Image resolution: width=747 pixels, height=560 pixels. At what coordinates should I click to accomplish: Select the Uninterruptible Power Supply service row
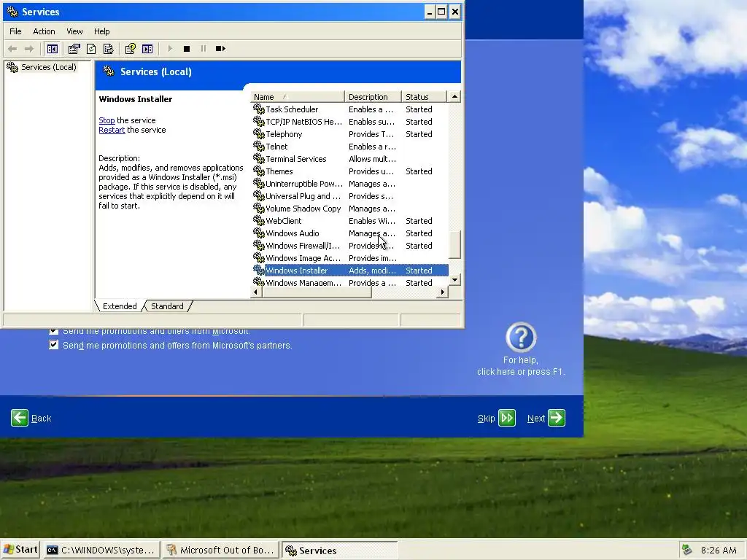tap(349, 183)
